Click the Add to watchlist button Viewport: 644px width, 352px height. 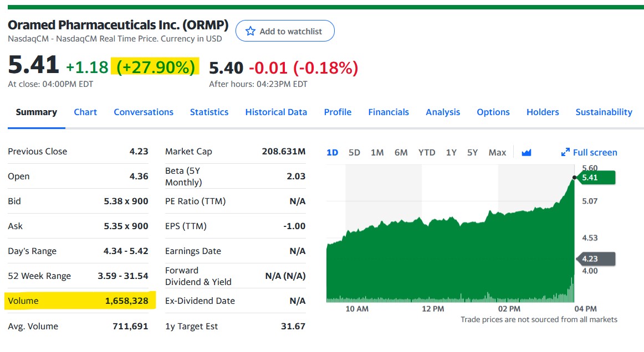tap(285, 31)
